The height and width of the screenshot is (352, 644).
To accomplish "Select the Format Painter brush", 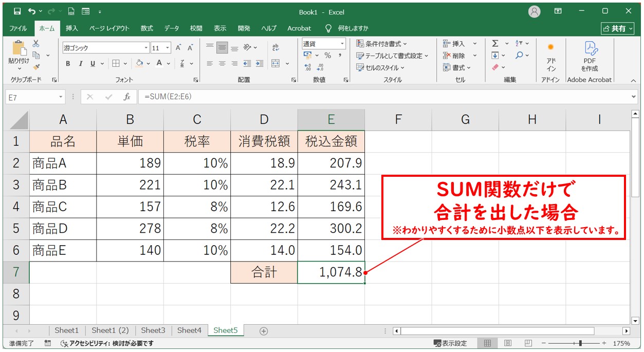I will tap(36, 66).
